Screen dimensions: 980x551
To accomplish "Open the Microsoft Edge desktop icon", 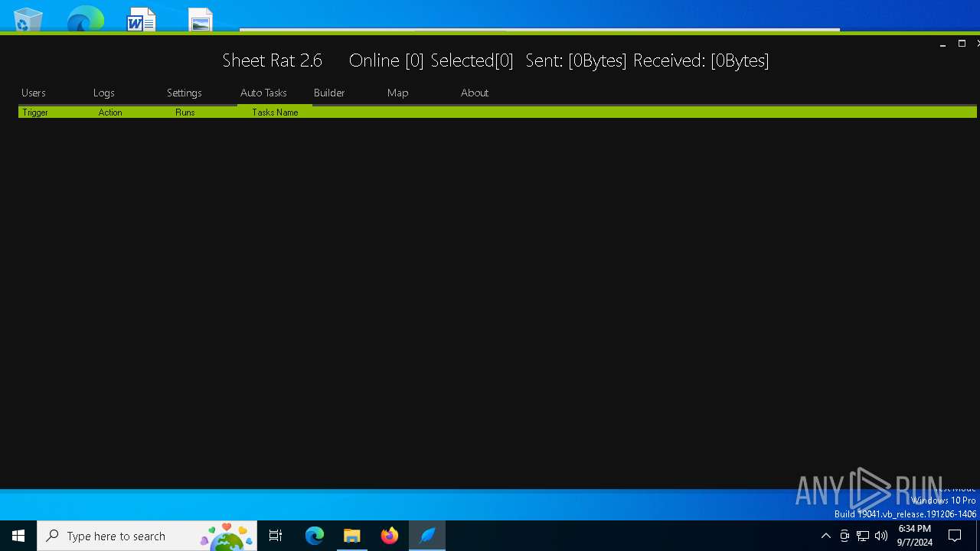I will tap(85, 18).
